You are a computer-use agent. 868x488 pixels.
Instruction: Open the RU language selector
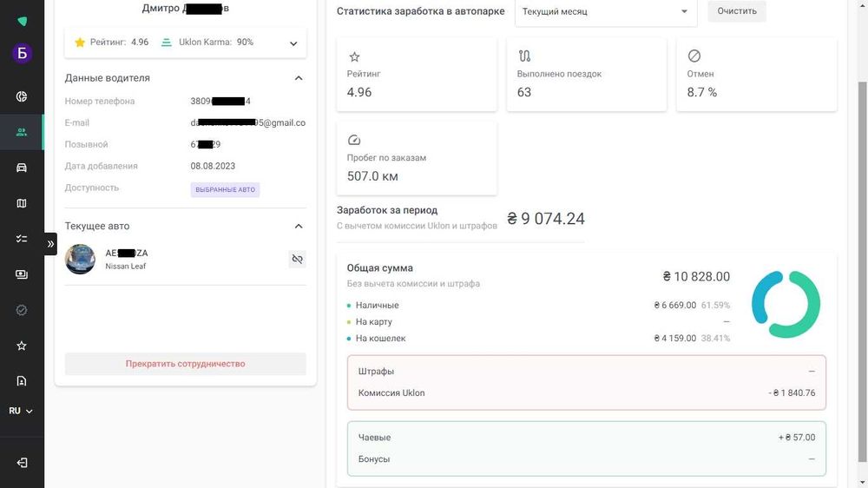(x=21, y=411)
